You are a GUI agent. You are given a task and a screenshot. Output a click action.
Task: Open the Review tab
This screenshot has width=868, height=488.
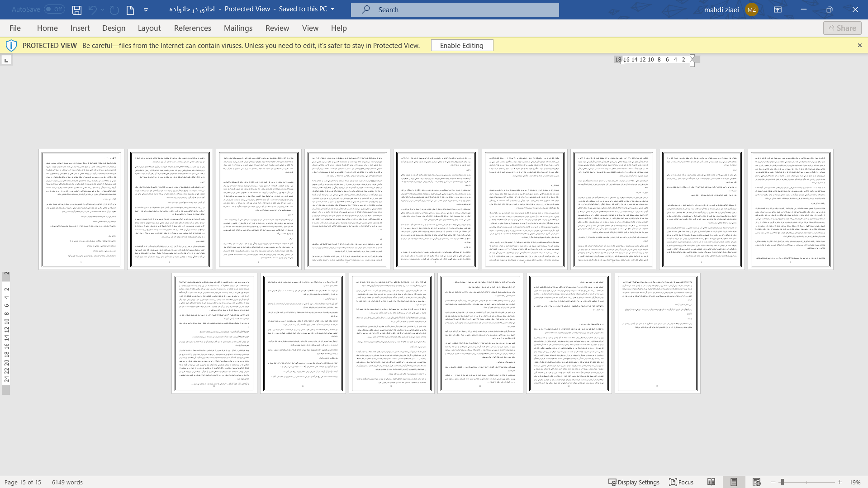point(277,28)
